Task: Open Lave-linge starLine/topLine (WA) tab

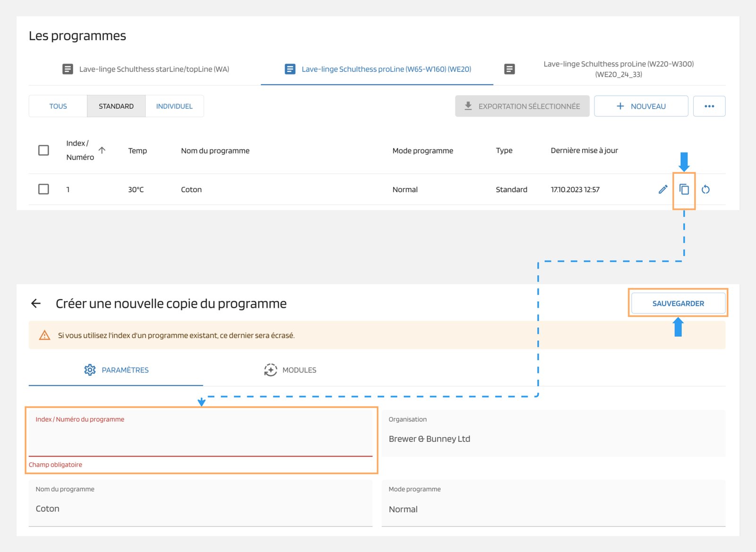Action: 146,69
